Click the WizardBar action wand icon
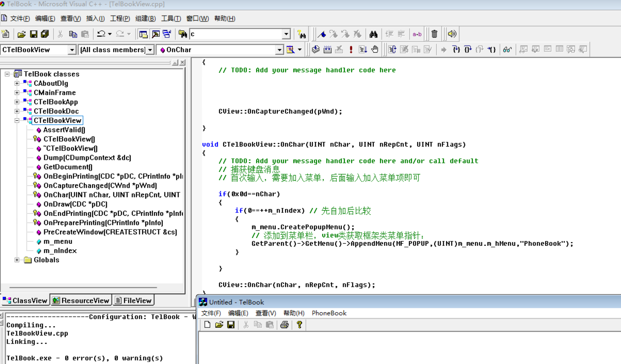621x364 pixels. pyautogui.click(x=290, y=50)
